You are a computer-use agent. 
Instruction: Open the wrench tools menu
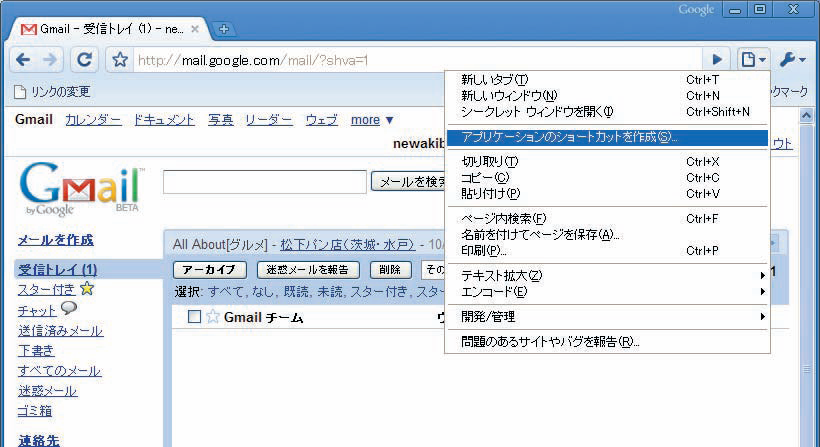click(x=792, y=60)
